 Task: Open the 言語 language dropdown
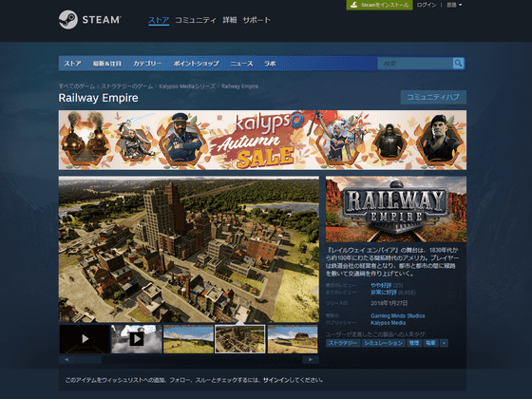454,5
